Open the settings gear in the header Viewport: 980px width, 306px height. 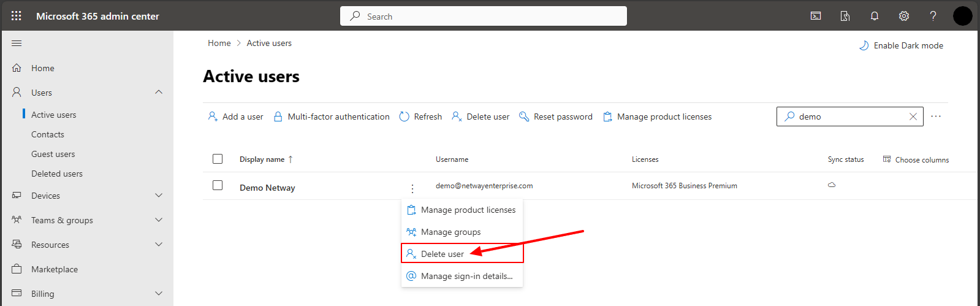point(904,16)
